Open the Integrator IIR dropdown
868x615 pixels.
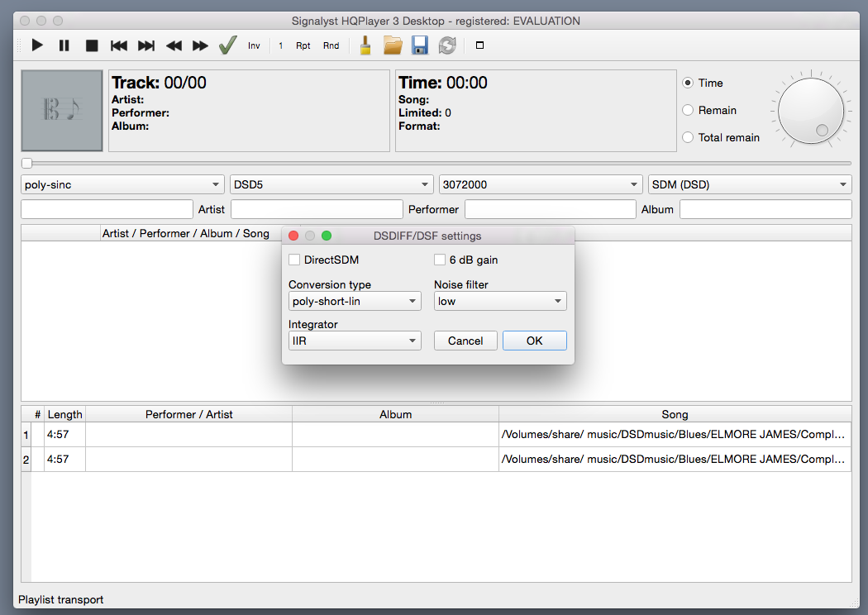[x=355, y=341]
